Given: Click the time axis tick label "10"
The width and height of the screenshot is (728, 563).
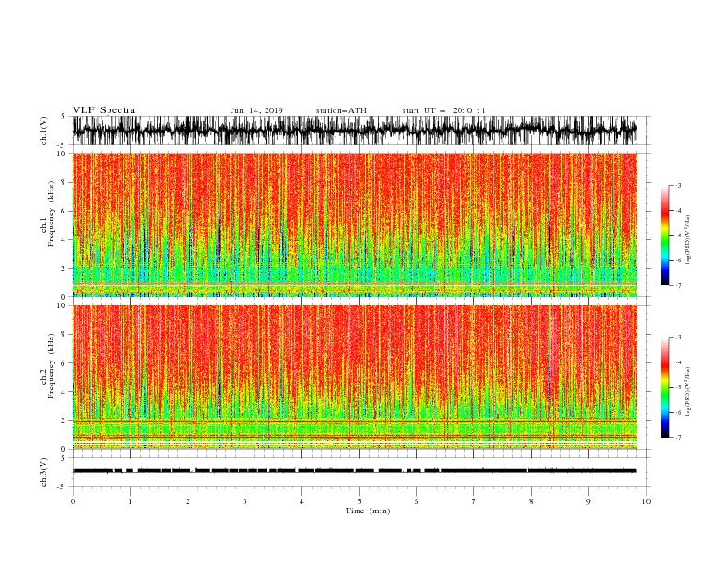Looking at the screenshot, I should pos(646,501).
